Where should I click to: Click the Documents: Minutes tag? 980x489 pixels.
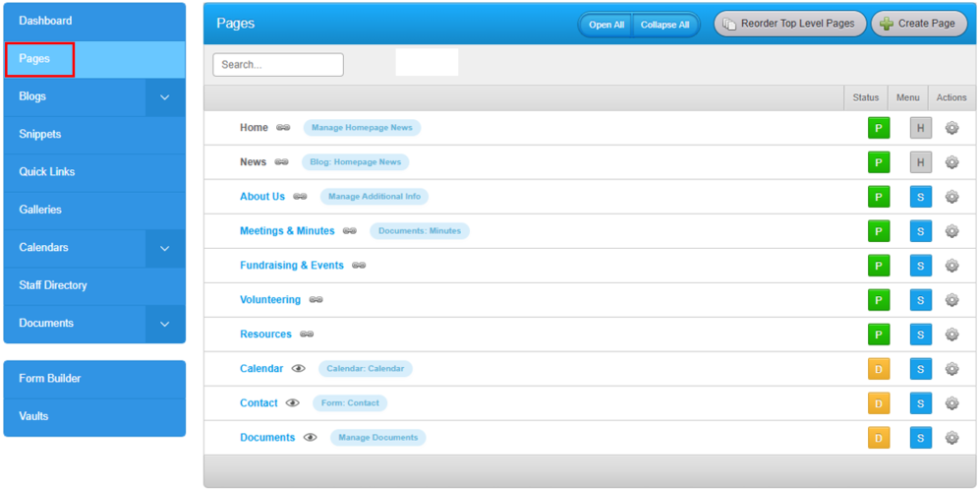[420, 231]
